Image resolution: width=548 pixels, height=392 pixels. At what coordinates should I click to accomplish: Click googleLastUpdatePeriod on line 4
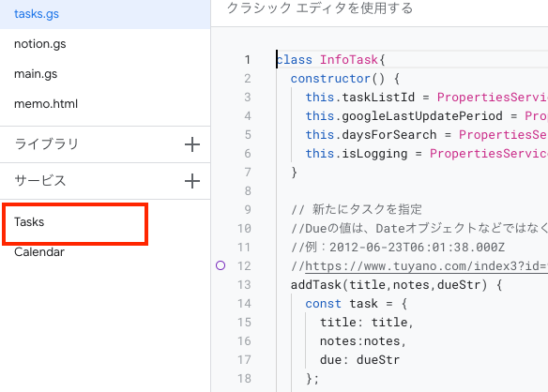tap(422, 116)
